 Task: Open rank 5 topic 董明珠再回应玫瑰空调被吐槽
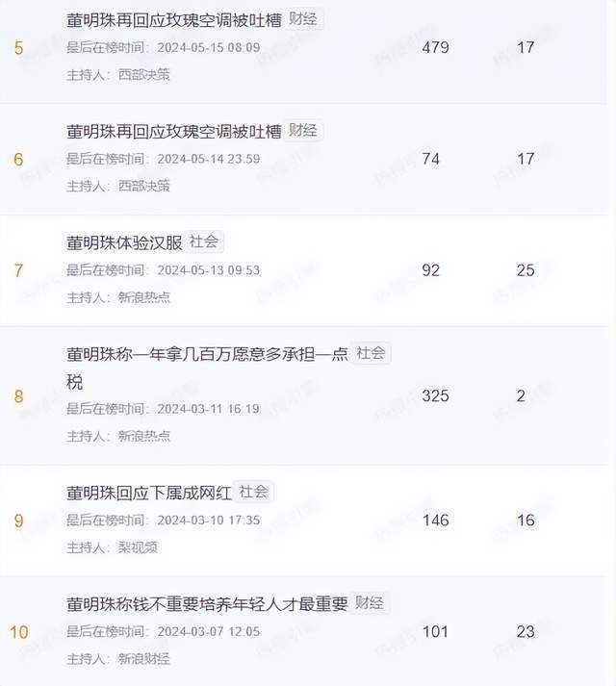pos(174,20)
